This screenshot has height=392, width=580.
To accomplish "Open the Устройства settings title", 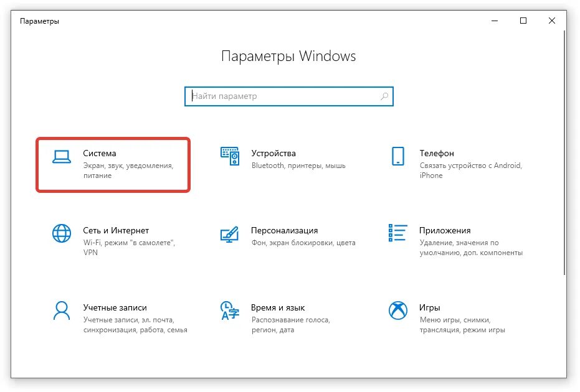I will [x=273, y=153].
